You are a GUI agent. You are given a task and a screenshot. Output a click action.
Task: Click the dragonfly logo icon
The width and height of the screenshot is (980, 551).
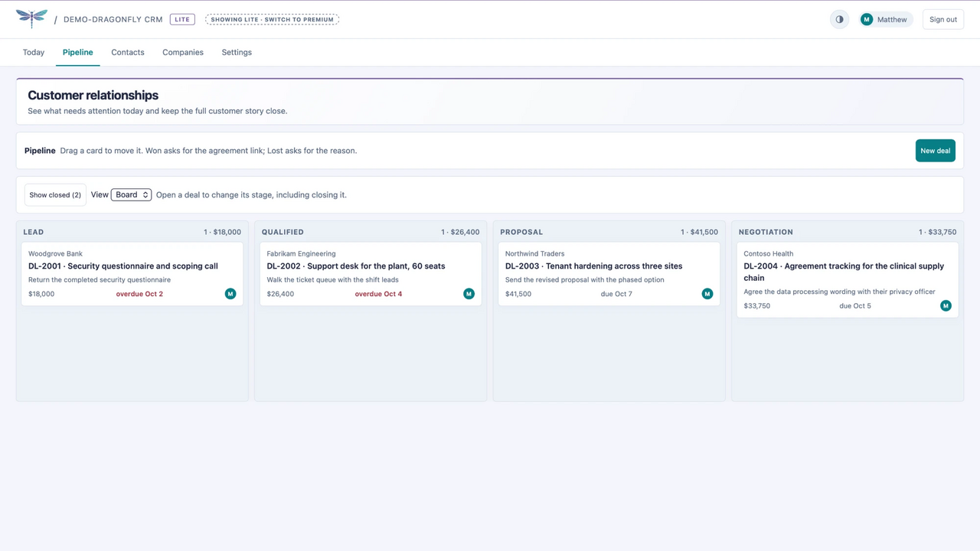coord(31,19)
